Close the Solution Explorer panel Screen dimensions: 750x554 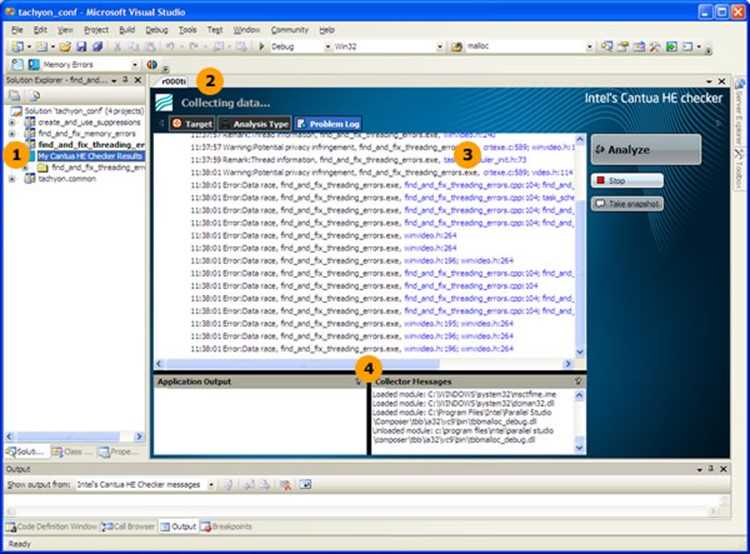click(138, 80)
